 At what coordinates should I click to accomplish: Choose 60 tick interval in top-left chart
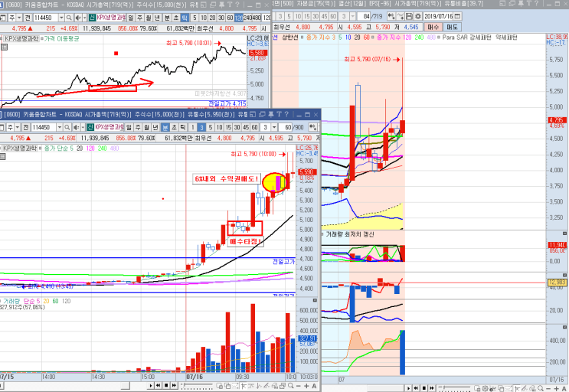[x=229, y=18]
